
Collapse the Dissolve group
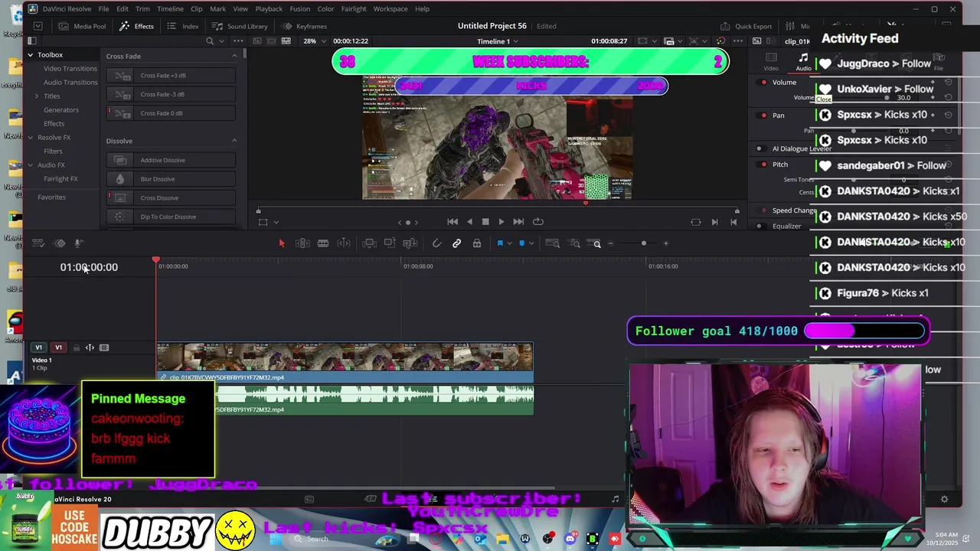(x=234, y=141)
